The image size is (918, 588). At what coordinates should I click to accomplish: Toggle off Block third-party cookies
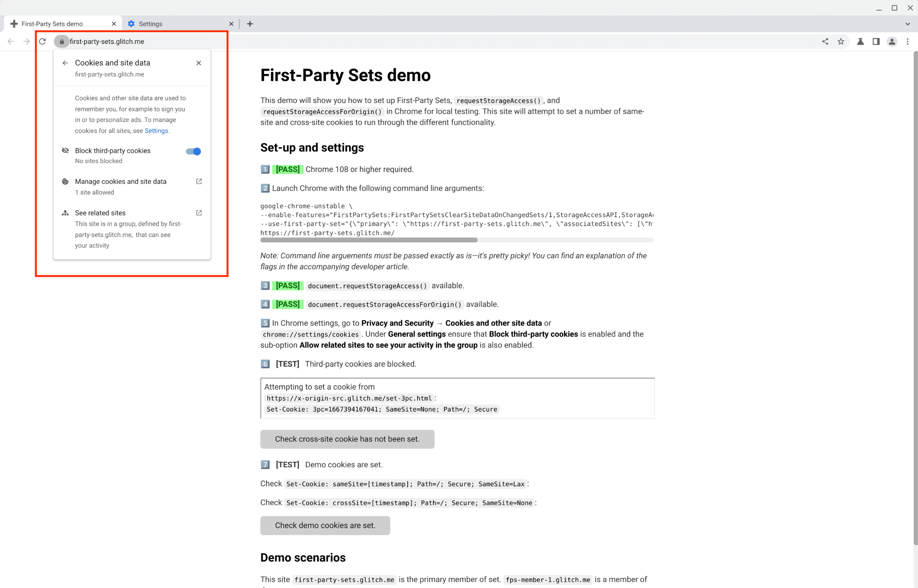[193, 151]
